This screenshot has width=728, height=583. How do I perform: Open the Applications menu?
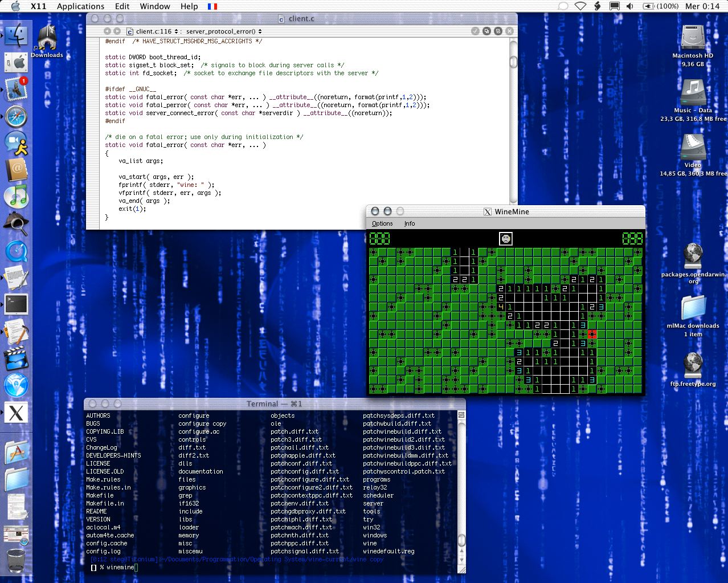pyautogui.click(x=80, y=6)
